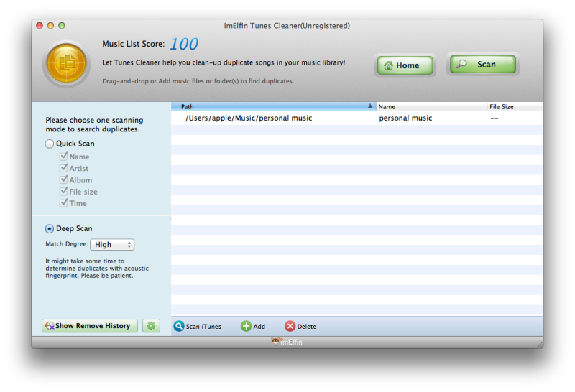Go to the Home screen

(x=405, y=65)
